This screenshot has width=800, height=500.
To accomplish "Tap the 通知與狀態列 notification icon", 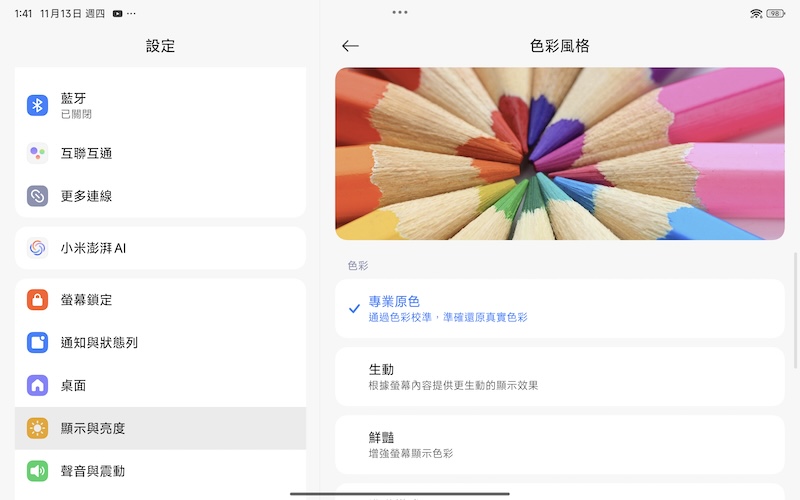I will 37,342.
